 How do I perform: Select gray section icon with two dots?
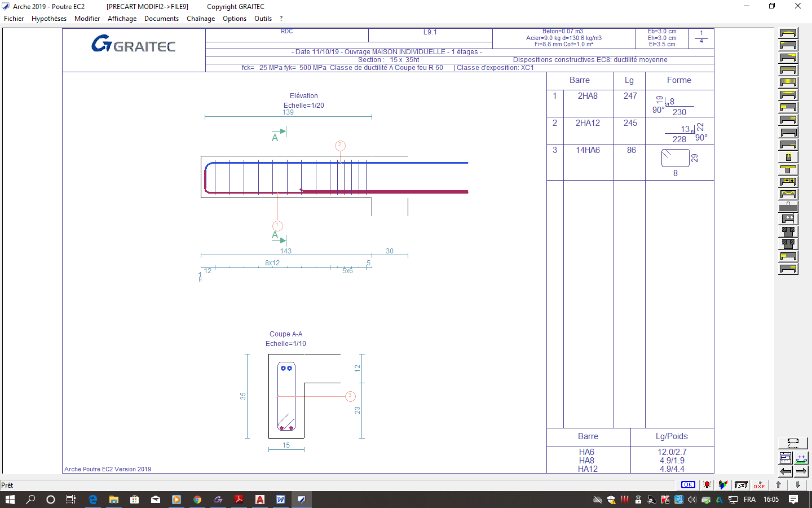(788, 219)
